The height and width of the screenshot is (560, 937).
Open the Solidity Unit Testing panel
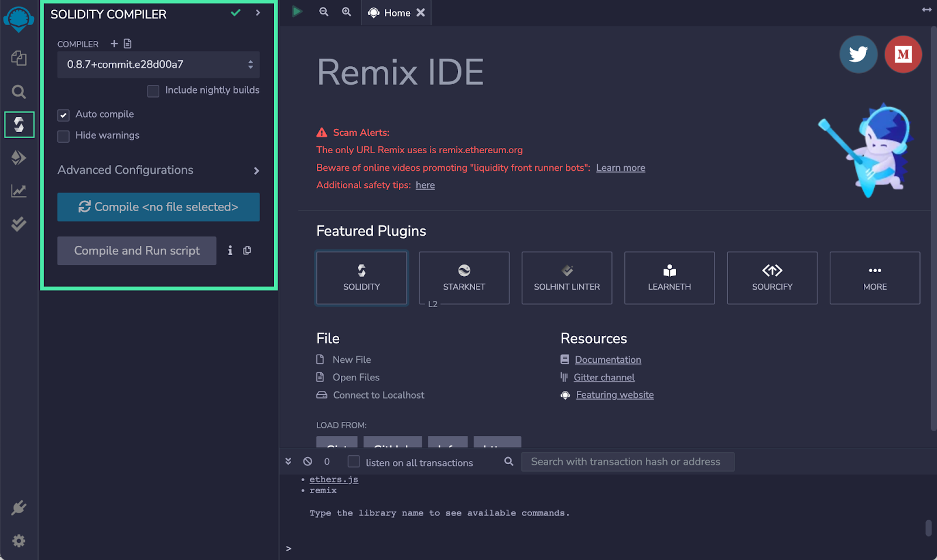[x=19, y=224]
